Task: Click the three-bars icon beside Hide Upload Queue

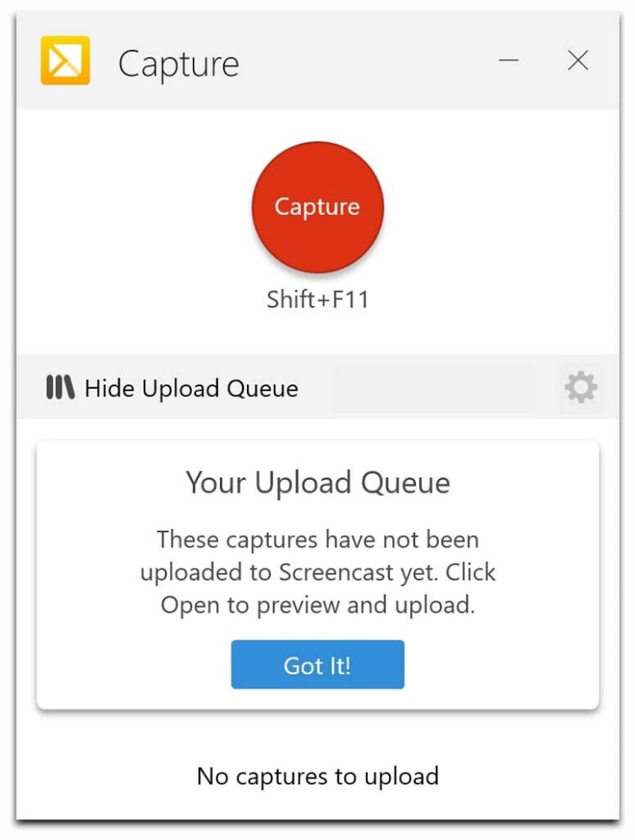Action: coord(60,388)
